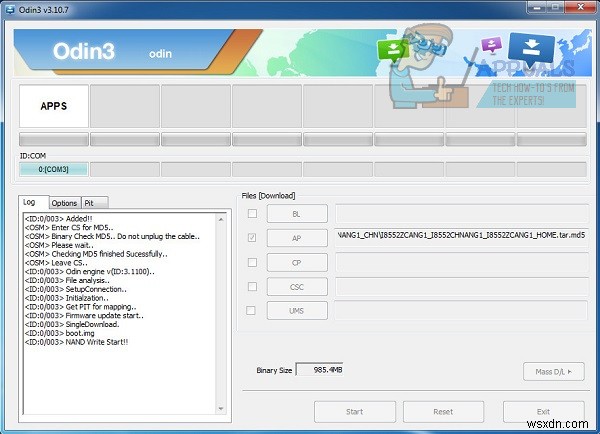Screen dimensions: 600x434
Task: Click the progress bar under APPS
Action: pyautogui.click(x=54, y=139)
